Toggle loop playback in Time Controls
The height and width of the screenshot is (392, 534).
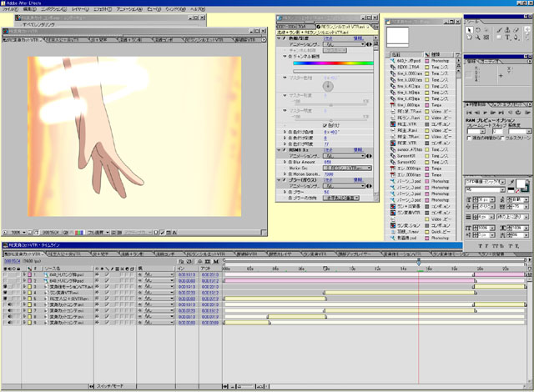click(518, 113)
